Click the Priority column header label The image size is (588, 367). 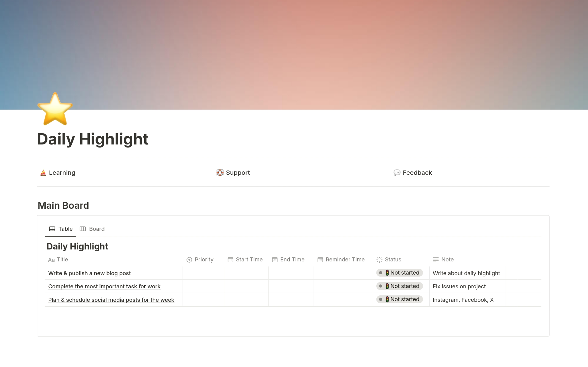pyautogui.click(x=204, y=260)
